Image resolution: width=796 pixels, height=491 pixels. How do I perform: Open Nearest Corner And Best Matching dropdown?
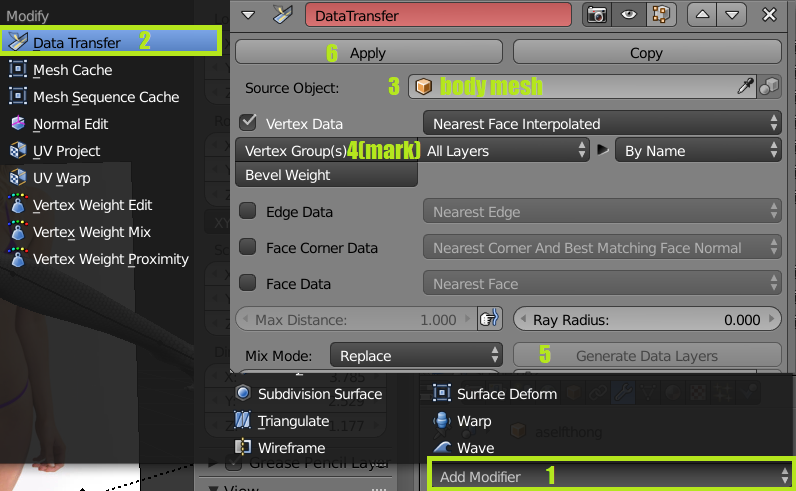click(x=602, y=247)
